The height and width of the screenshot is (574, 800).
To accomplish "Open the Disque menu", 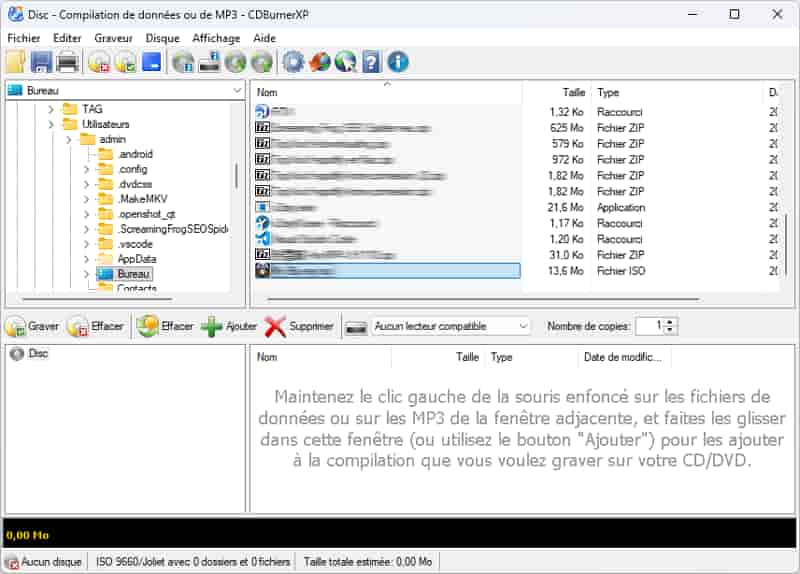I will [162, 38].
